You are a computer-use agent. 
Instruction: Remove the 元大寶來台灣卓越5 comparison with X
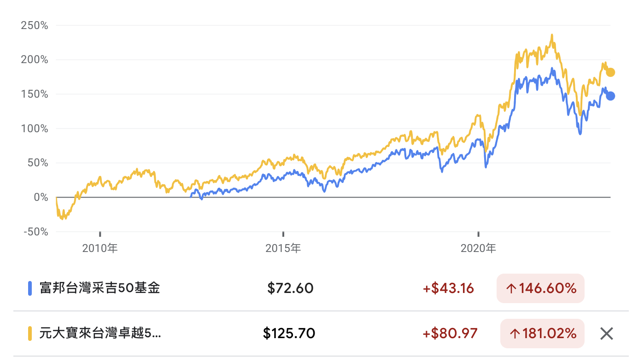(x=607, y=333)
